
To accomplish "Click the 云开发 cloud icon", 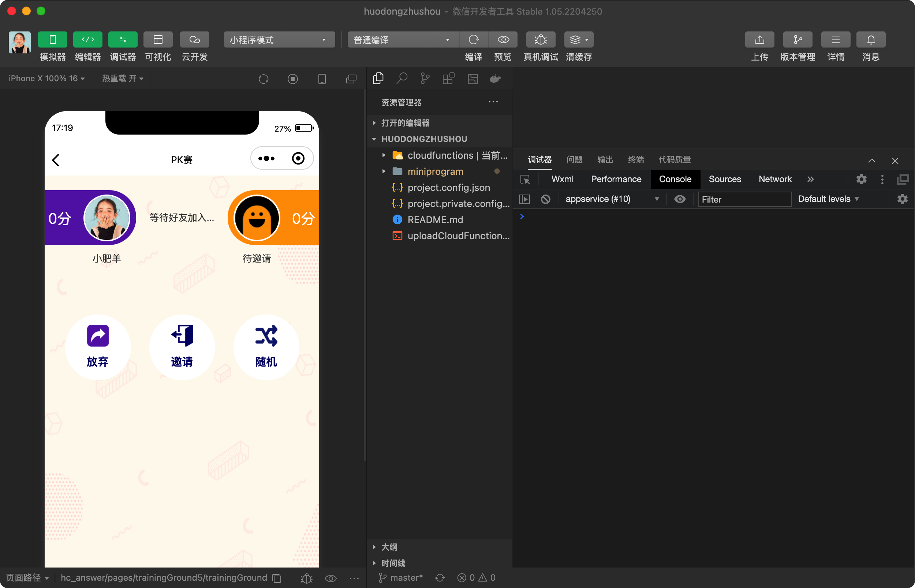I will [194, 40].
